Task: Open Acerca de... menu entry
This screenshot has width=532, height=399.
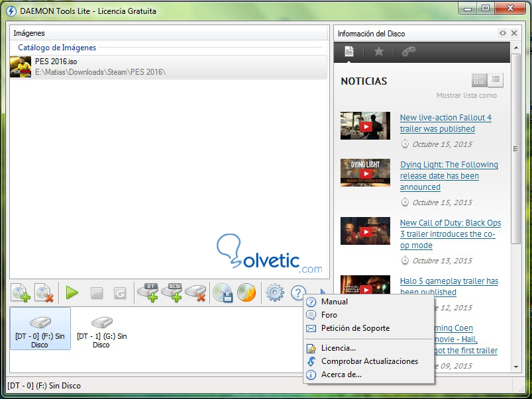Action: pyautogui.click(x=369, y=375)
